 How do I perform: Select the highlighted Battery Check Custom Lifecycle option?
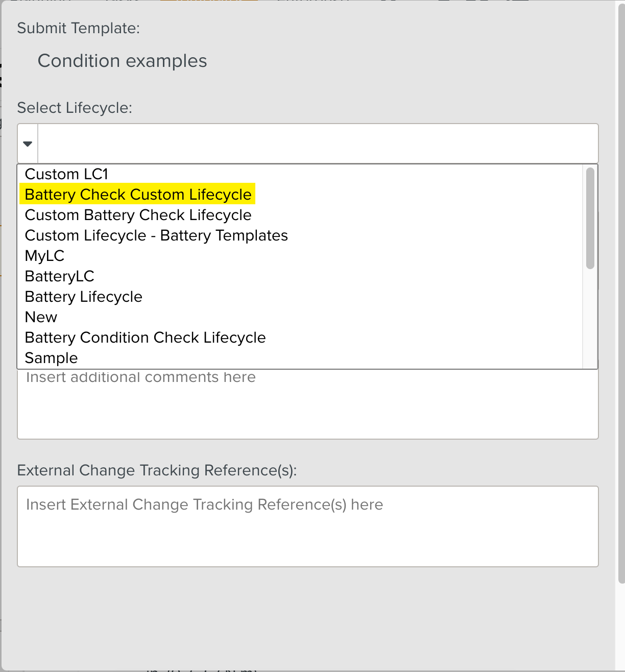pos(138,195)
